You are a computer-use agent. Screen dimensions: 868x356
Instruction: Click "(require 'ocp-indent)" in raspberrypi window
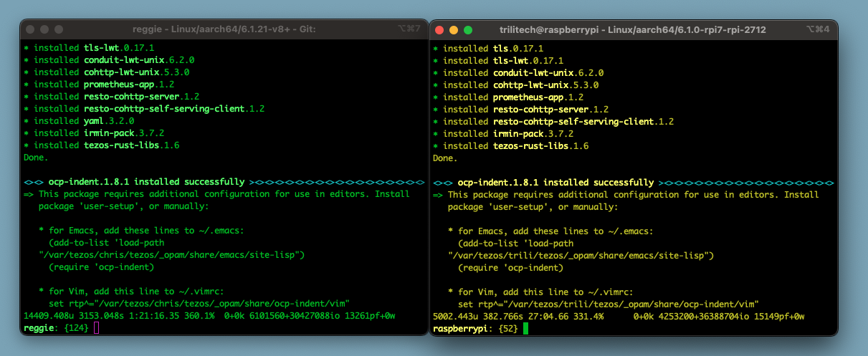pos(511,268)
